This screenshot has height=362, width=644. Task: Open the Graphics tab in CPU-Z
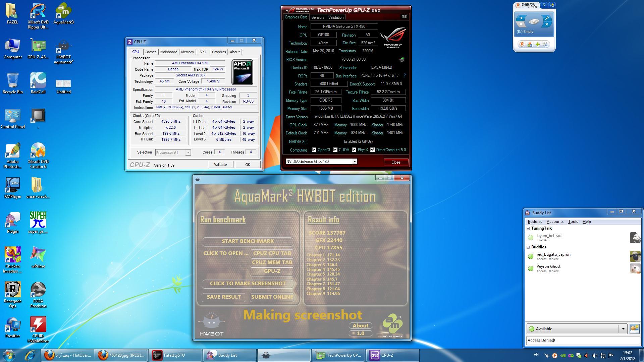pyautogui.click(x=219, y=52)
